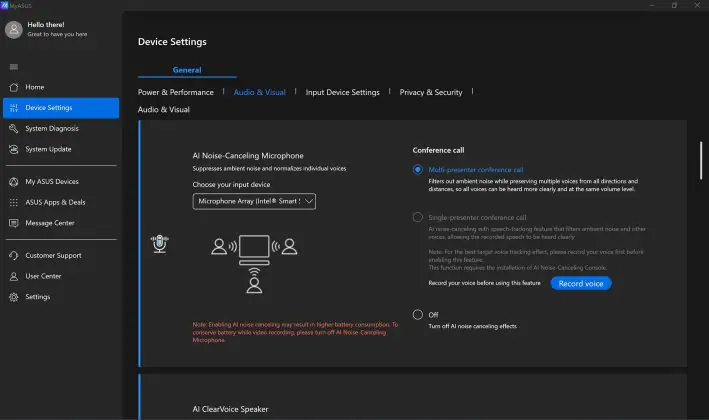Image resolution: width=709 pixels, height=420 pixels.
Task: Select Multi-presenter conference call option
Action: 418,170
